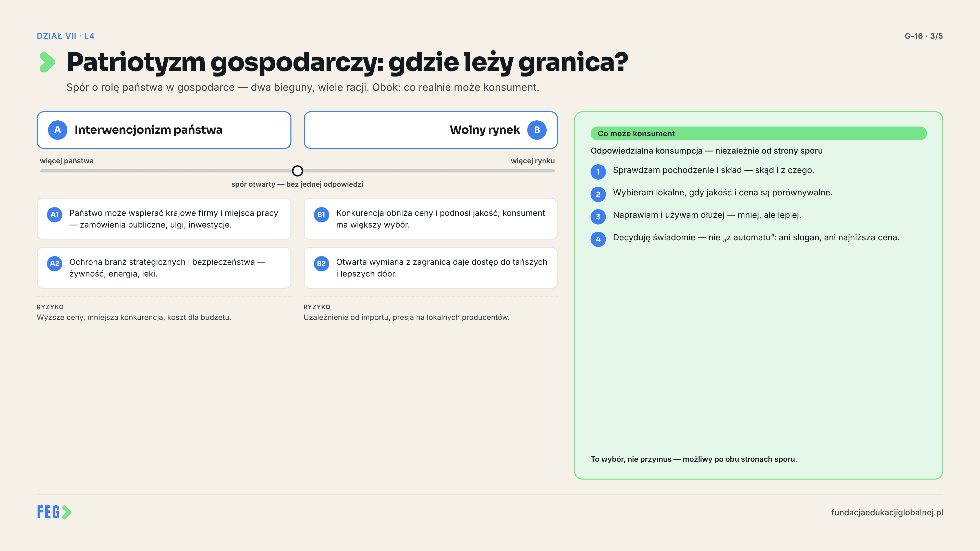This screenshot has height=551, width=980.
Task: Click the slider handle in the middle
Action: [x=298, y=171]
